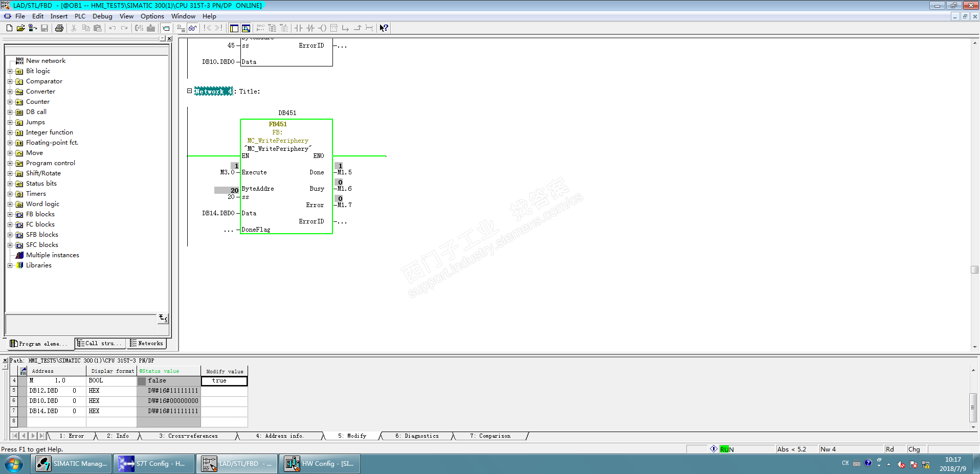Click the Save diskette icon

click(44, 28)
